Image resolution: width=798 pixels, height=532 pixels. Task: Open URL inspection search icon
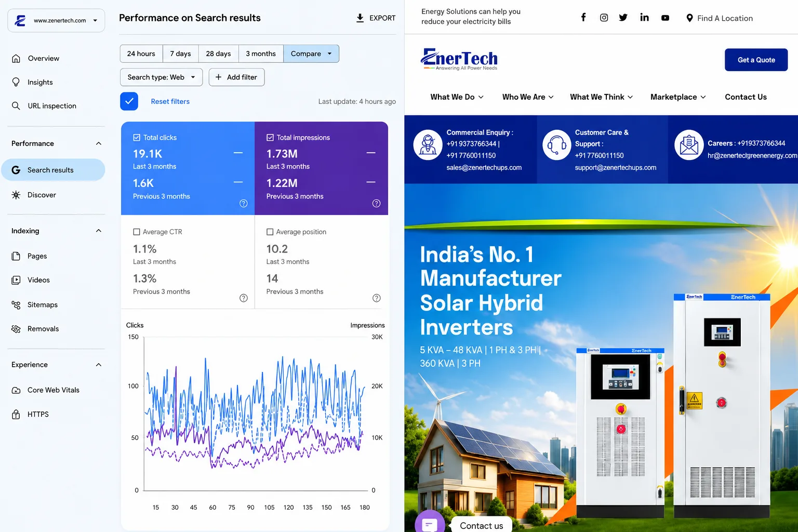(16, 105)
